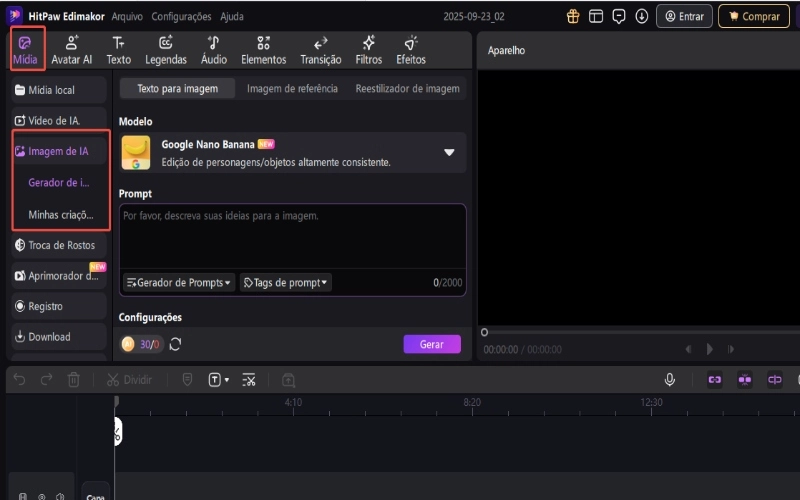Screen dimensions: 800x500
Task: Open the Filtros panel
Action: click(368, 49)
